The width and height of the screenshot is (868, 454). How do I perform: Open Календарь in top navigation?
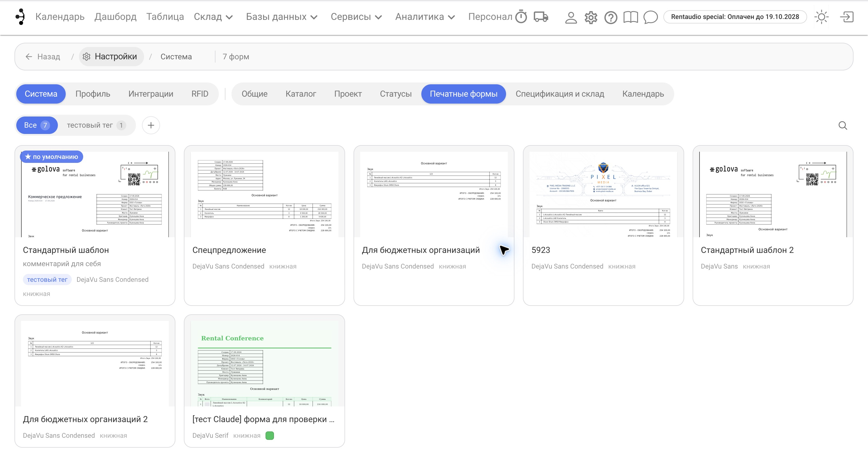click(x=60, y=17)
